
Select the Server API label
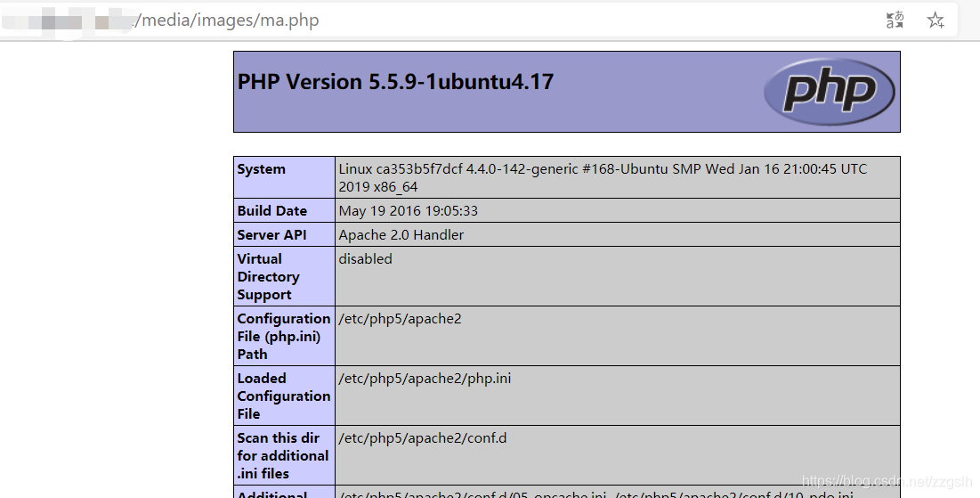pos(284,234)
